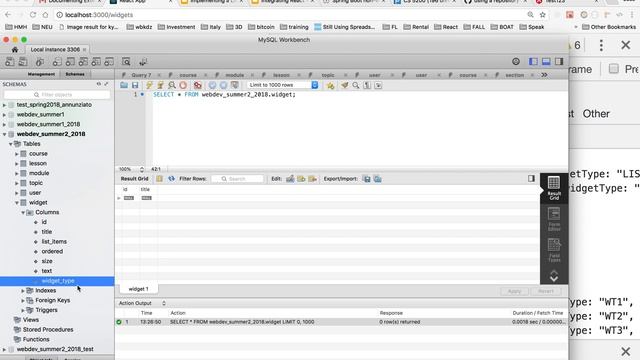Click the stop query execution icon
This screenshot has width=640, height=360.
pos(183,85)
